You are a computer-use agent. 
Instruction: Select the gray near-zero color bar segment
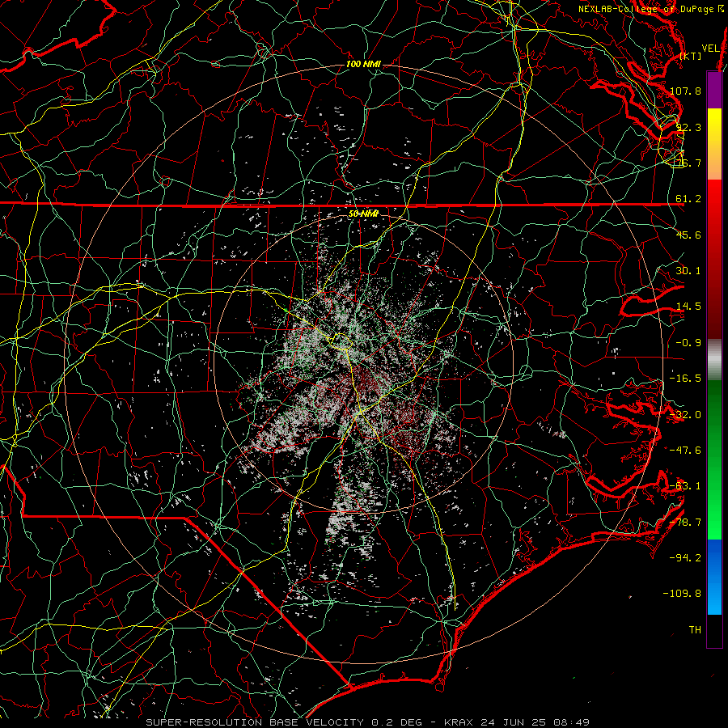coord(714,360)
